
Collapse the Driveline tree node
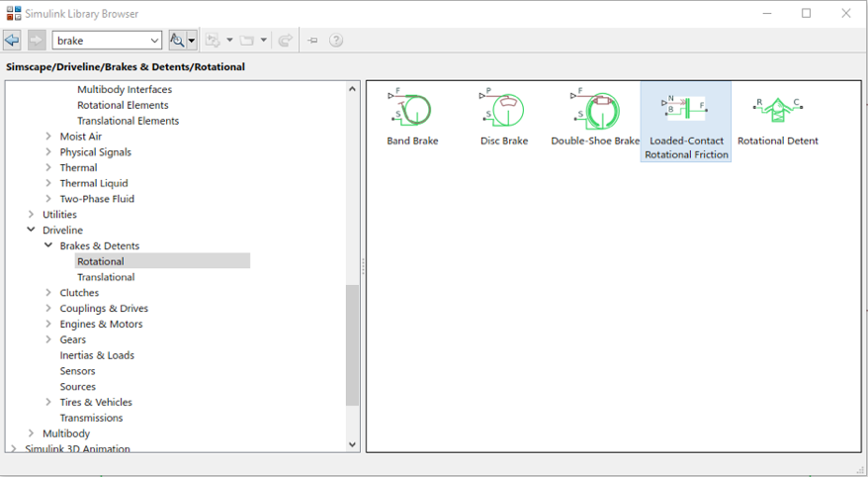[31, 230]
